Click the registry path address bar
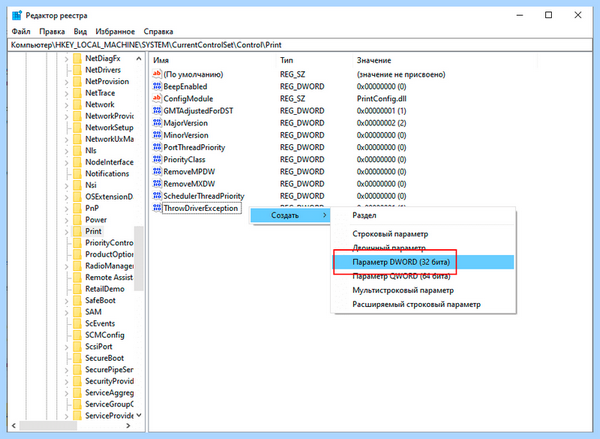This screenshot has width=600, height=439. click(x=300, y=45)
